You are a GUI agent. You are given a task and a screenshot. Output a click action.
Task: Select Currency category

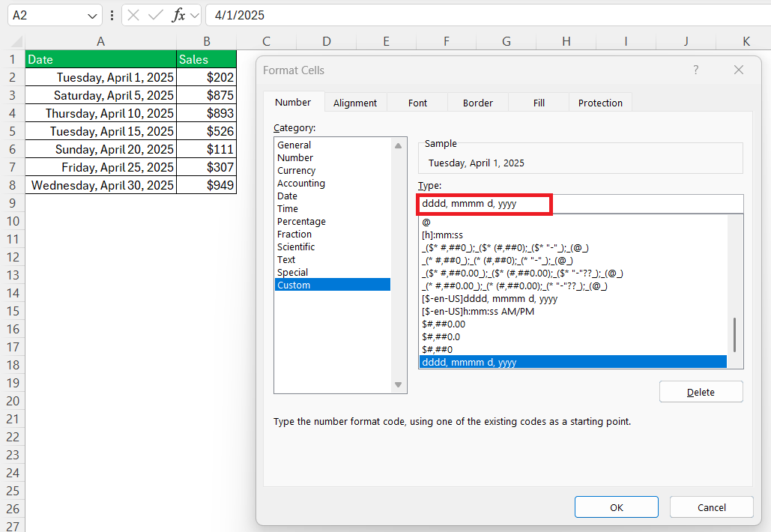(x=333, y=171)
